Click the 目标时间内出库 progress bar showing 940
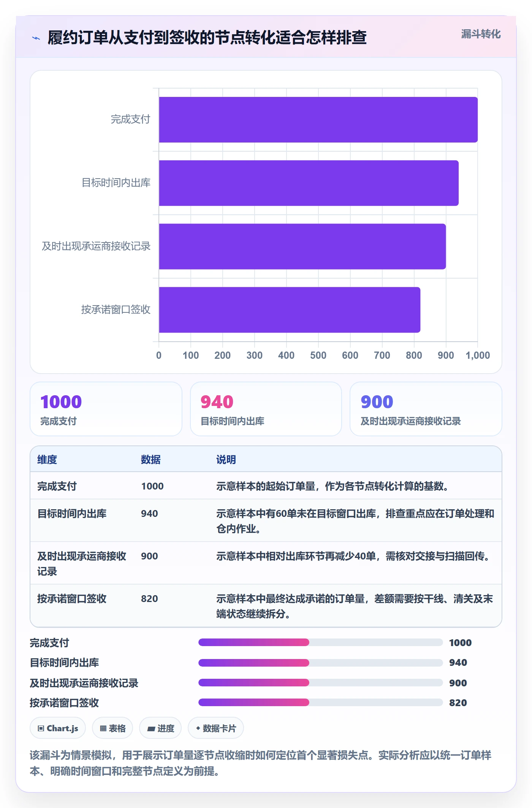Screen dimensions: 532x808 pos(321,663)
